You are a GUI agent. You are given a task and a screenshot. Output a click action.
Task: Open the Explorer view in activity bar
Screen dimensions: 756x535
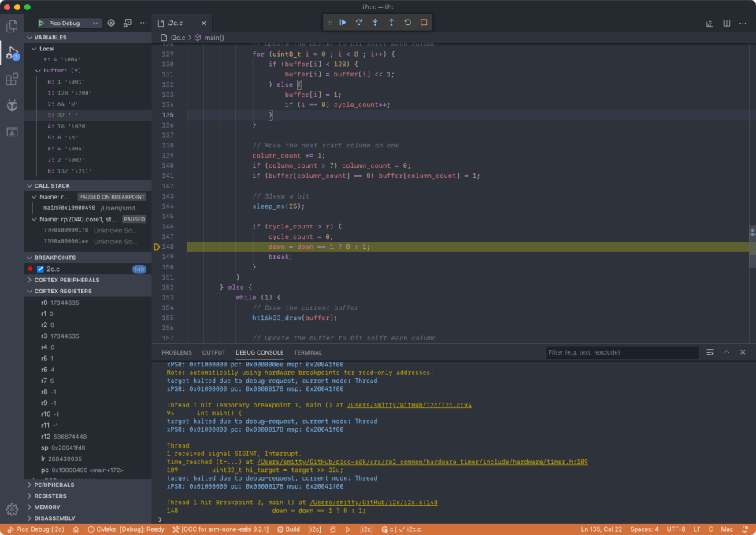(12, 26)
